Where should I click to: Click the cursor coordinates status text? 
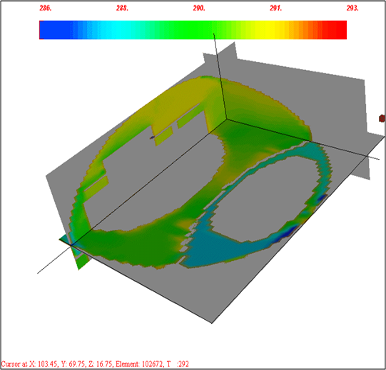tap(95, 364)
